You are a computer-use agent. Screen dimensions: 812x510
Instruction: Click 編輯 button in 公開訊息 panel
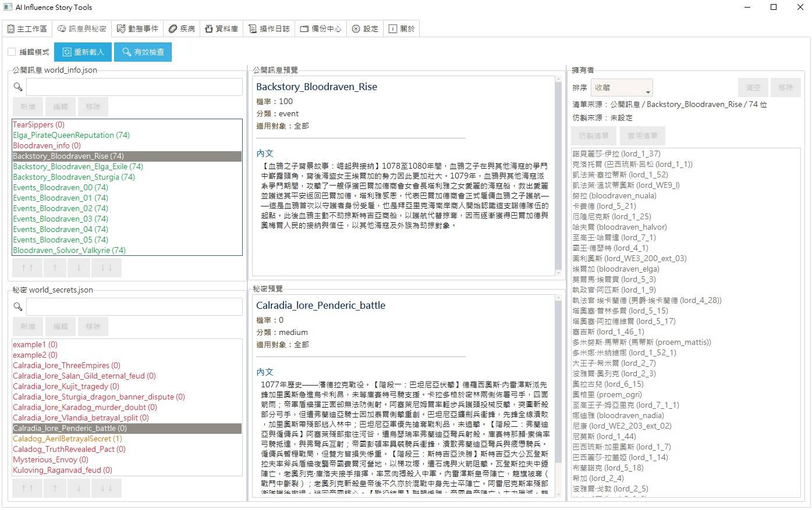pos(61,106)
